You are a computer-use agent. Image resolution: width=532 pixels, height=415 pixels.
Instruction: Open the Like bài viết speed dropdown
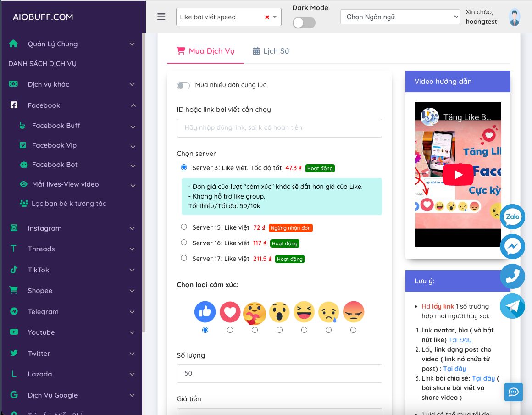tap(229, 17)
